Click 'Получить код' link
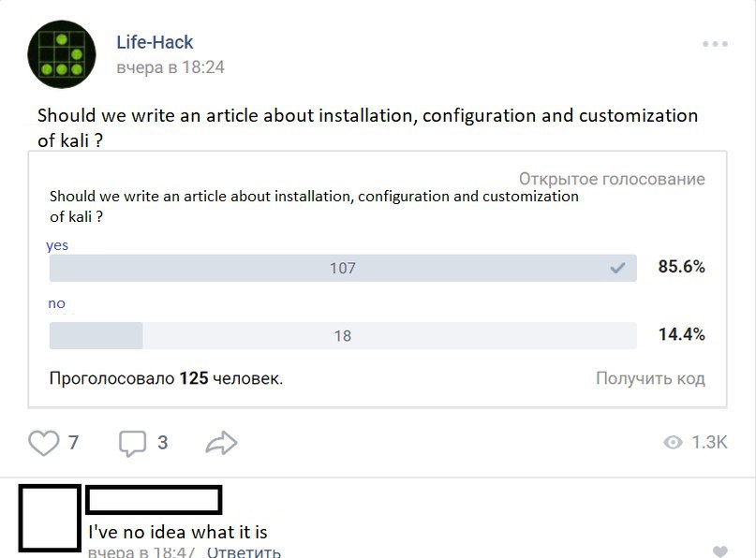The image size is (756, 558). pos(650,379)
